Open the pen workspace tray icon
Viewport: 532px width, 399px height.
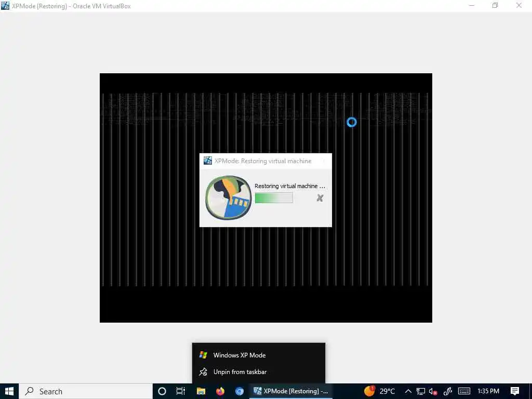click(448, 391)
